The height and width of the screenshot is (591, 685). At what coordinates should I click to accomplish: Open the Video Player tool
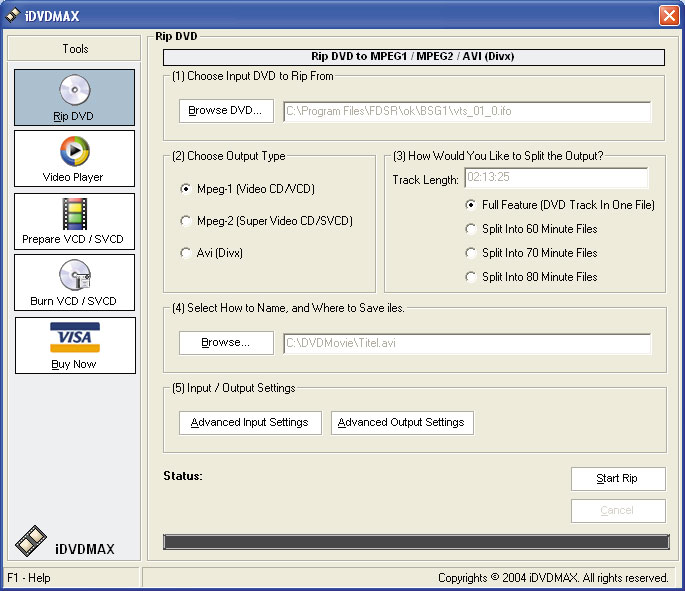tap(75, 159)
